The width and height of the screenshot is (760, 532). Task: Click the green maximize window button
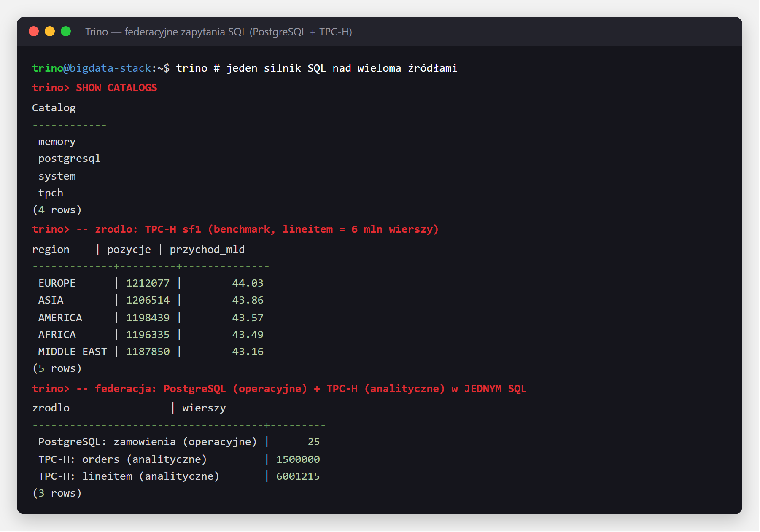tap(66, 32)
